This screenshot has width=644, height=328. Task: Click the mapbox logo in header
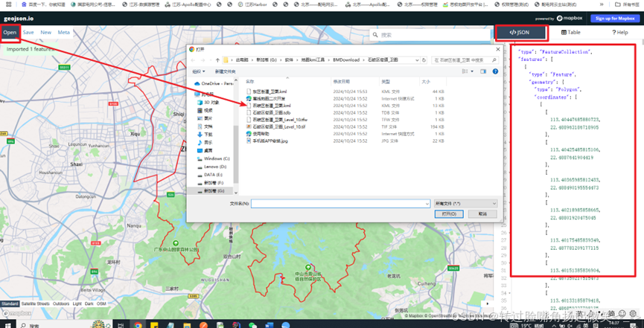click(571, 19)
